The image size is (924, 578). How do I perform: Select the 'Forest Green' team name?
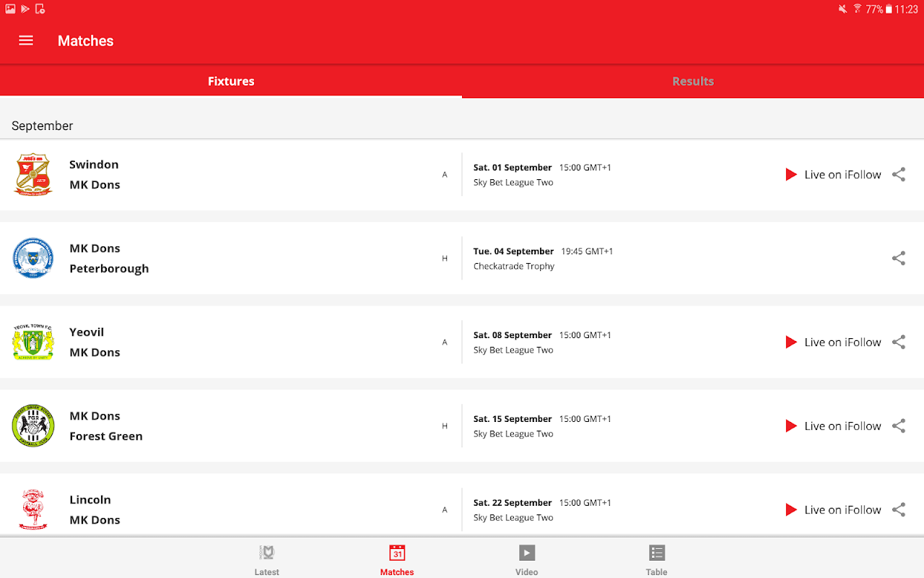(106, 436)
